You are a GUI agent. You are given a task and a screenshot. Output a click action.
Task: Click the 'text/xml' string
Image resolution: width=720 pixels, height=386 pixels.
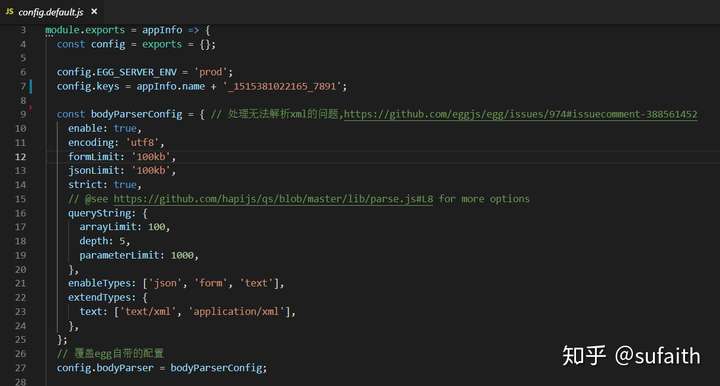coord(148,312)
